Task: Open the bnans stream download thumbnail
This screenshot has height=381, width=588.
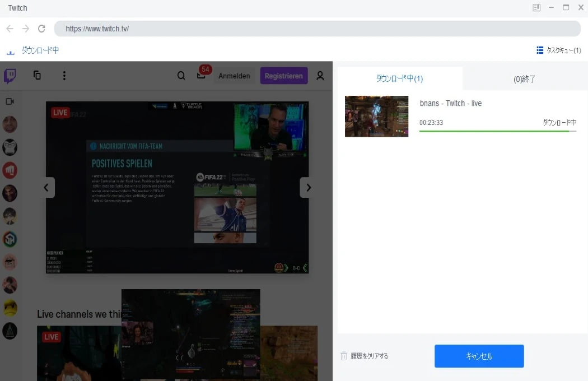Action: coord(376,116)
